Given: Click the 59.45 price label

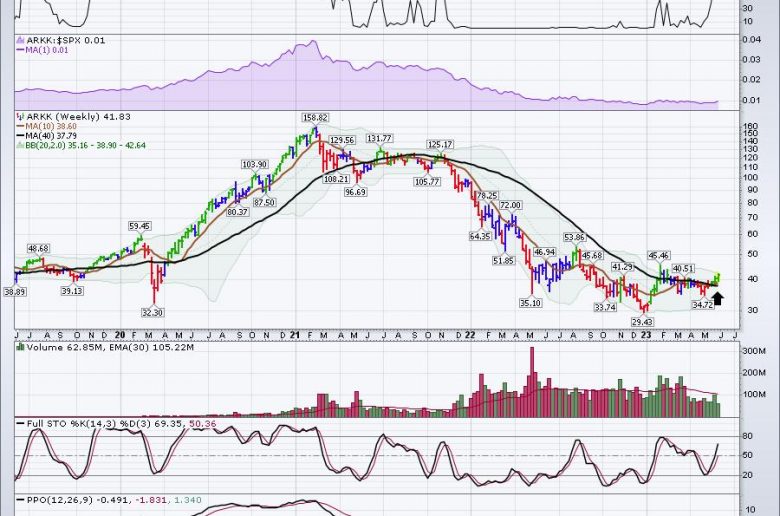Looking at the screenshot, I should [x=139, y=226].
